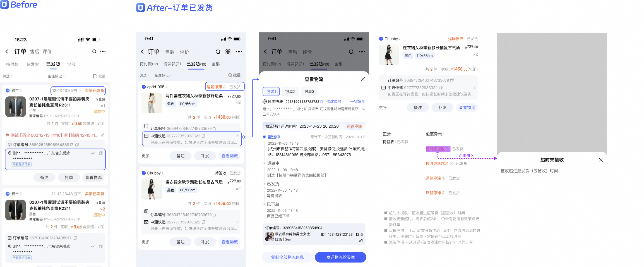This screenshot has width=644, height=267.
Task: Click the cpdd1995 shop avatar icon
Action: 144,87
